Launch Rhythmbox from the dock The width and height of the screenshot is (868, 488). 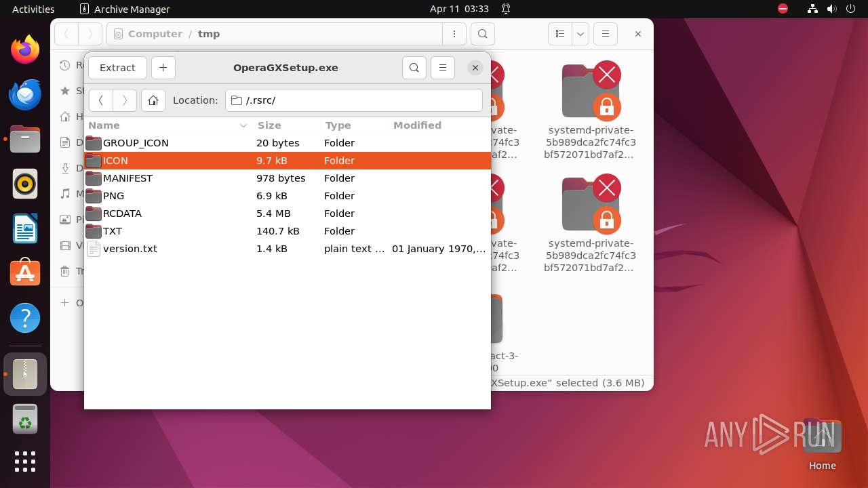[25, 184]
